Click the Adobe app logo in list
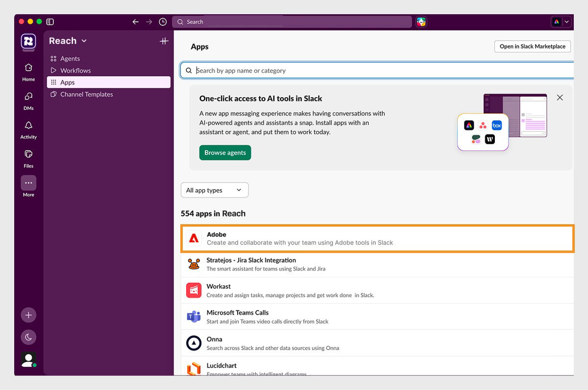 click(194, 238)
